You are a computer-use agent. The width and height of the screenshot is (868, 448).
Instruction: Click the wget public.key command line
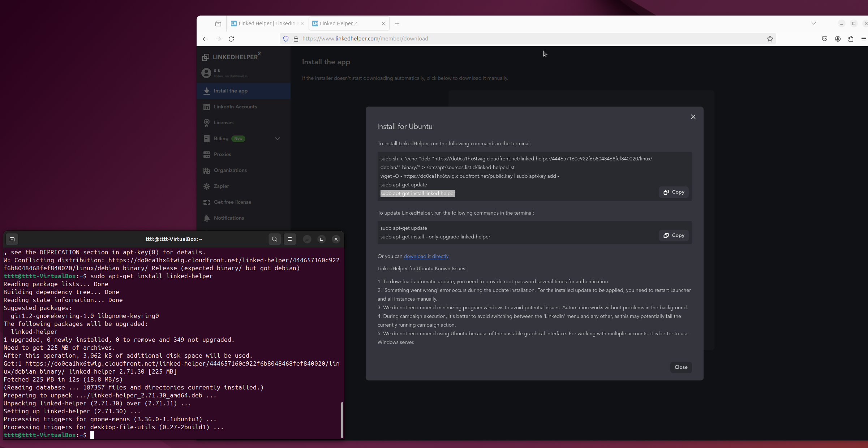470,176
